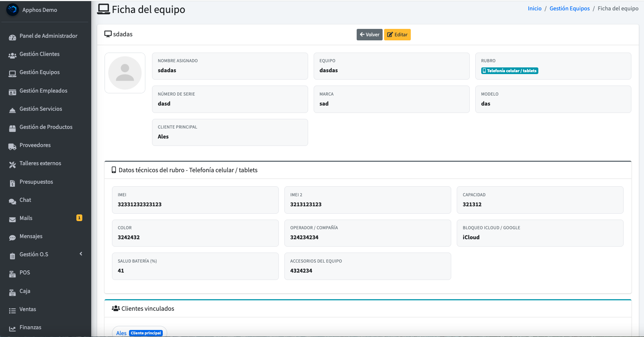Click the Gestión Equipos laptop icon
Viewport: 644px width, 337px height.
coord(13,74)
